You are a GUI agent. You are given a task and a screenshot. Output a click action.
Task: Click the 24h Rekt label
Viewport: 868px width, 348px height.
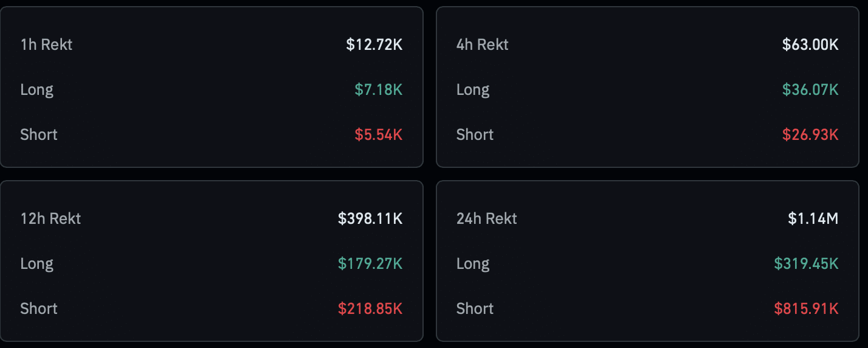pos(487,218)
